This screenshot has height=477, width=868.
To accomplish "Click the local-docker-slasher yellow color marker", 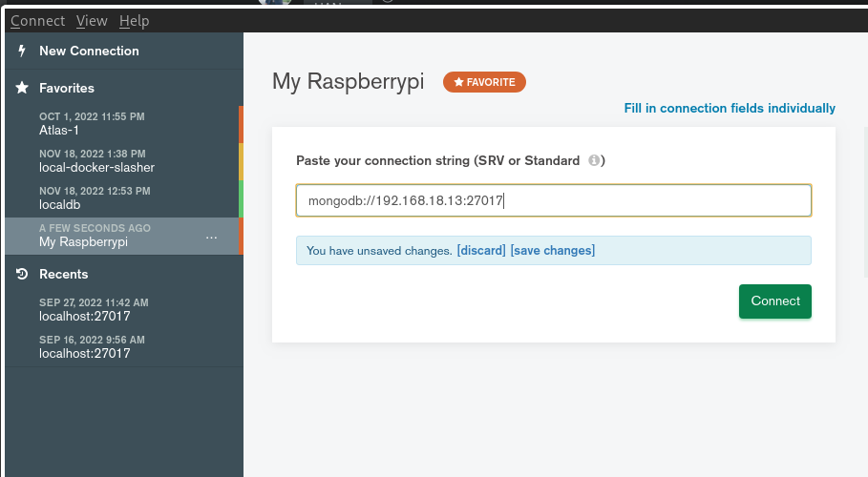I will 241,161.
